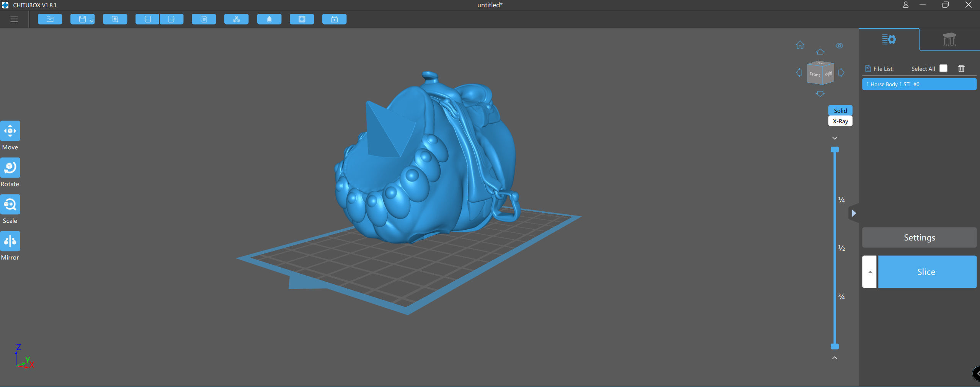
Task: Rotate view left with the left arrow
Action: click(799, 73)
